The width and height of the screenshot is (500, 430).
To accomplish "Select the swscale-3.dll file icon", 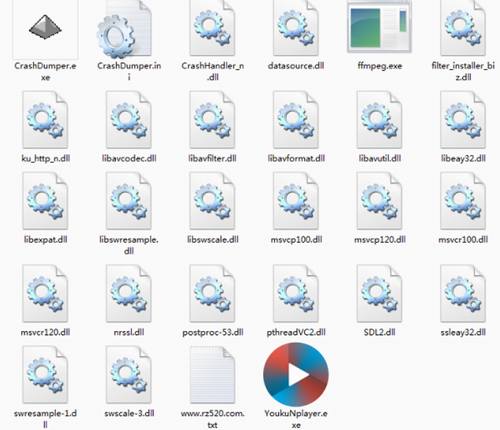I will click(129, 375).
